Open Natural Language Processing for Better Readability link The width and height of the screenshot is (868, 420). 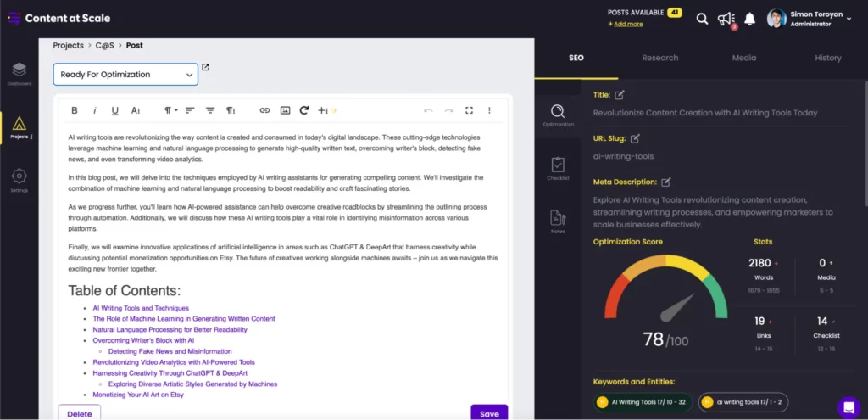pos(170,330)
